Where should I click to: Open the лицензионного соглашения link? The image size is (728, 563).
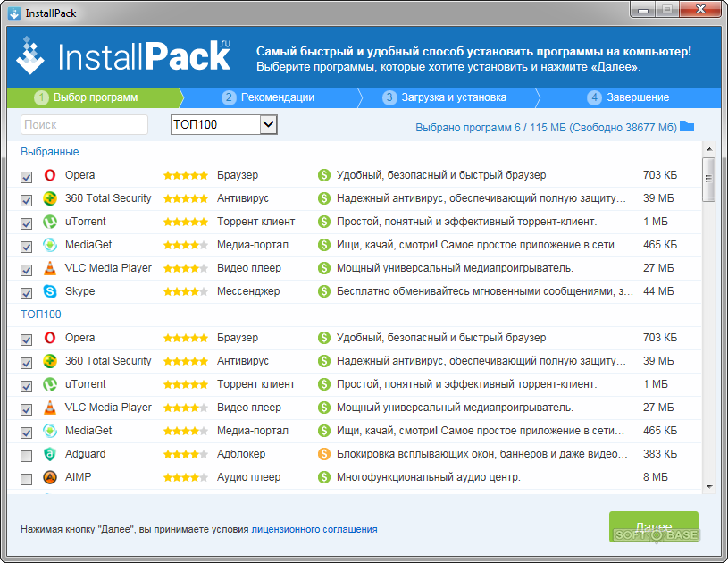314,529
